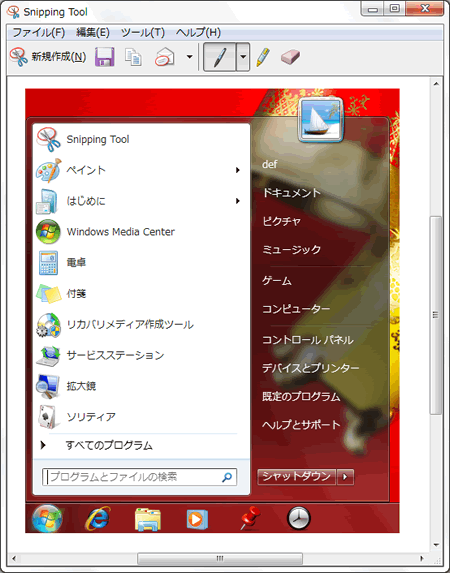Click the Snipping Tool scissors icon in Start menu
The width and height of the screenshot is (450, 573).
(49, 139)
